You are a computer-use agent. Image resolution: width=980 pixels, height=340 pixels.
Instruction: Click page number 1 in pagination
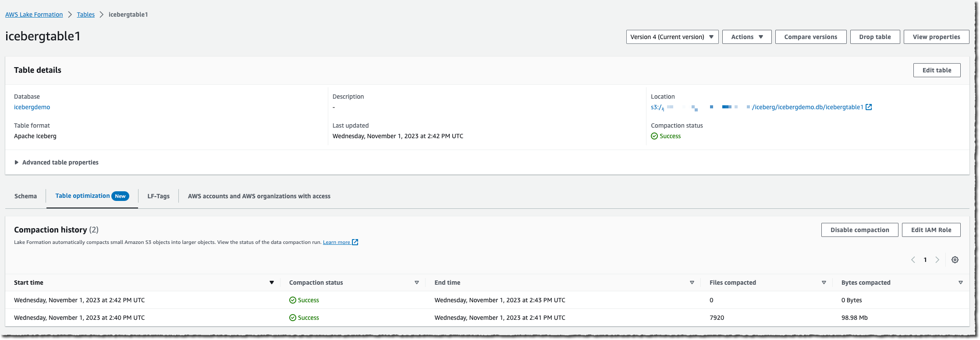point(925,260)
